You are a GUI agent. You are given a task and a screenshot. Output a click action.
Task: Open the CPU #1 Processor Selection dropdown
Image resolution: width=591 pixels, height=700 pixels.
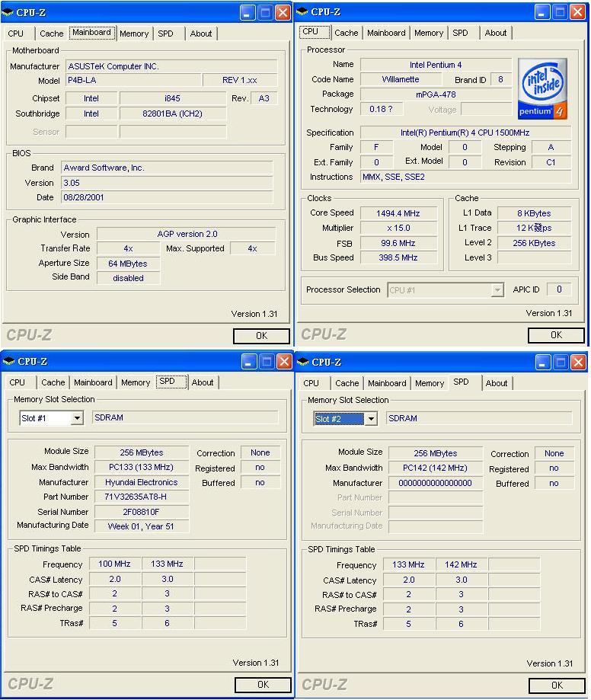click(x=497, y=290)
